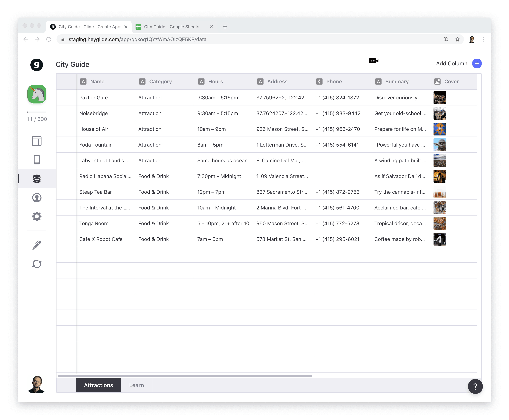Open the phone preview icon in sidebar

[x=37, y=160]
